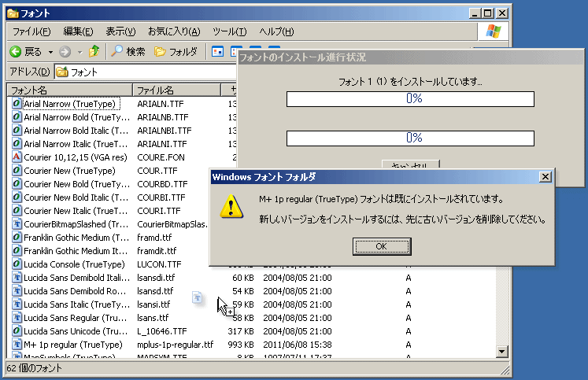Select the M+ 1p regular font icon
588x380 pixels.
click(x=17, y=344)
